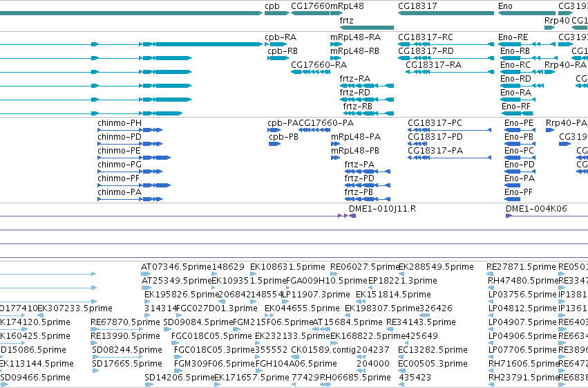Click the cpb gene span in the top track
The image size is (588, 388).
point(277,13)
